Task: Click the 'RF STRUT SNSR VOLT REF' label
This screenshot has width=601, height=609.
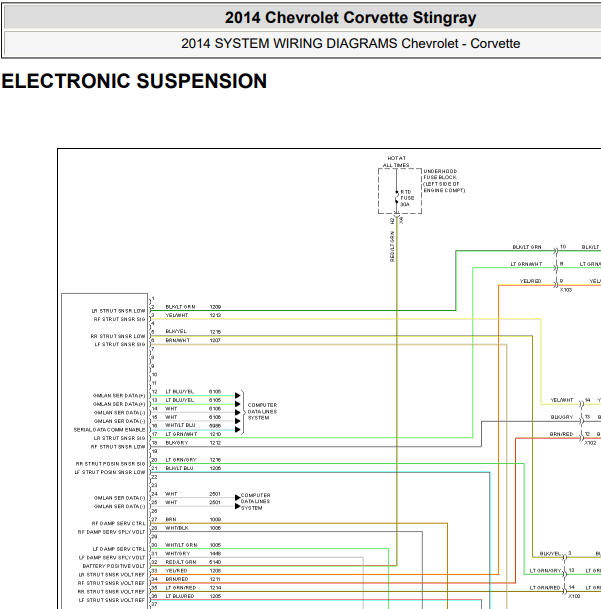Action: click(x=111, y=583)
